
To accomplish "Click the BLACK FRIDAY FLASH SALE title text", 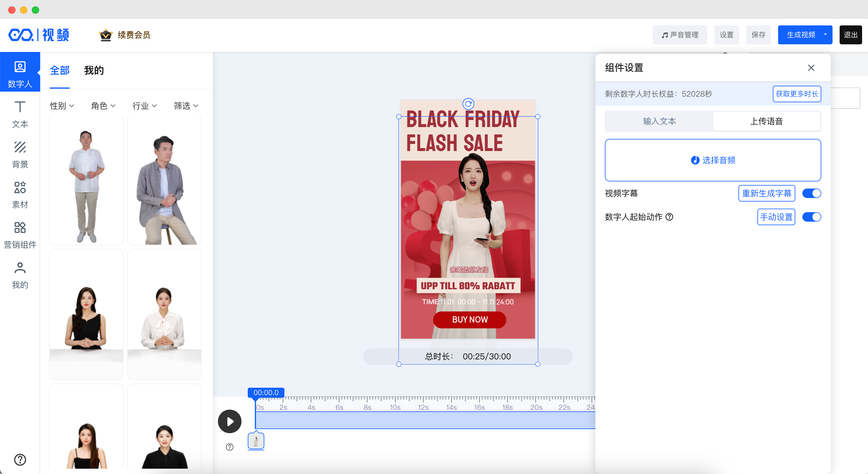I will click(x=463, y=131).
